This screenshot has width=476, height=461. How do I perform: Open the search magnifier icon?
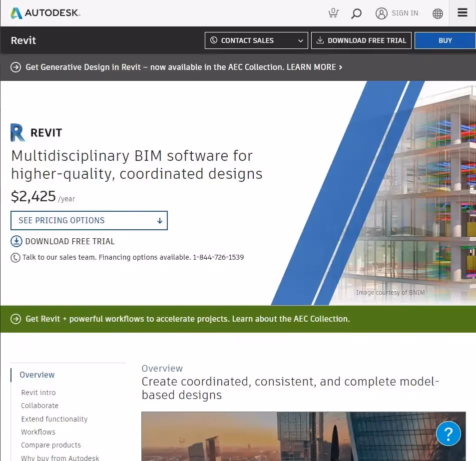pos(356,13)
